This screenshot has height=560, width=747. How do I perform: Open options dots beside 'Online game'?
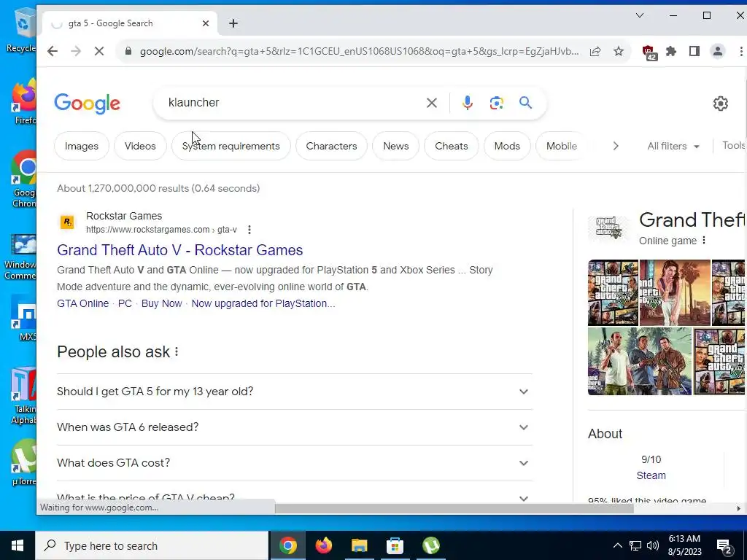704,241
